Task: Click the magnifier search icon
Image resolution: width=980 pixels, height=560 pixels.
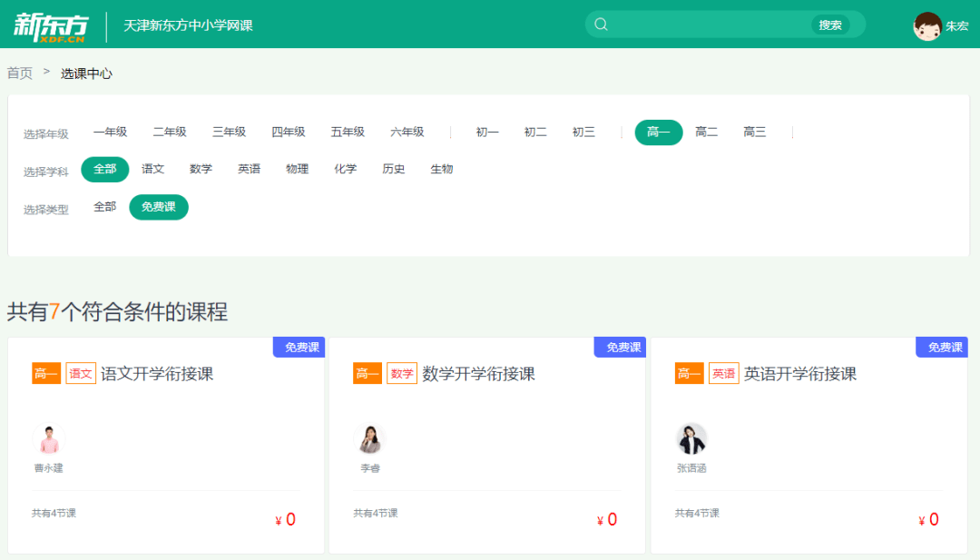Action: point(601,25)
